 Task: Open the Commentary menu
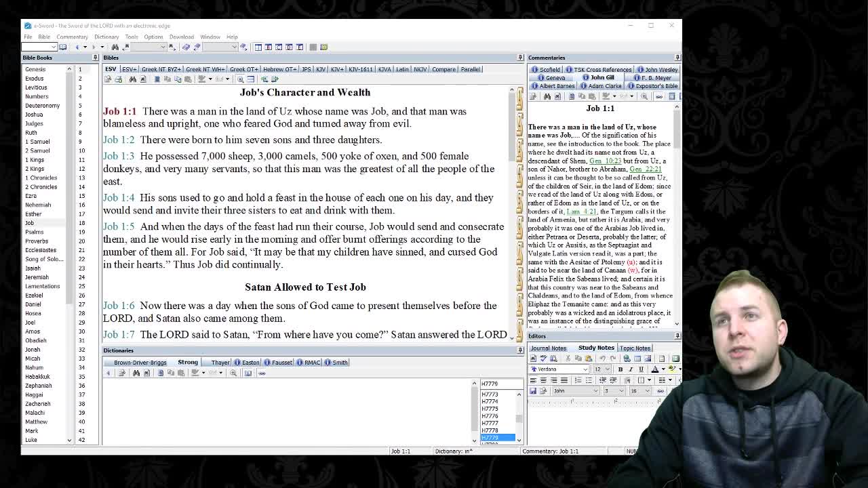pyautogui.click(x=72, y=37)
